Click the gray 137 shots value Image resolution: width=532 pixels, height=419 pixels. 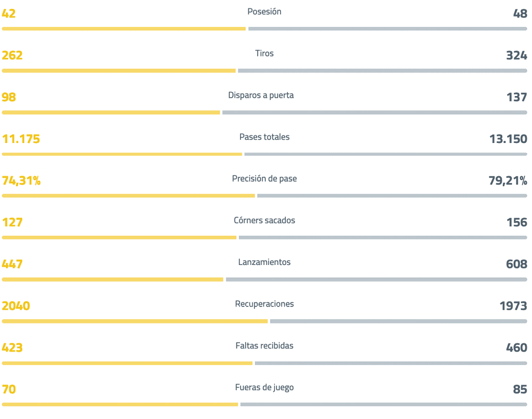click(517, 97)
